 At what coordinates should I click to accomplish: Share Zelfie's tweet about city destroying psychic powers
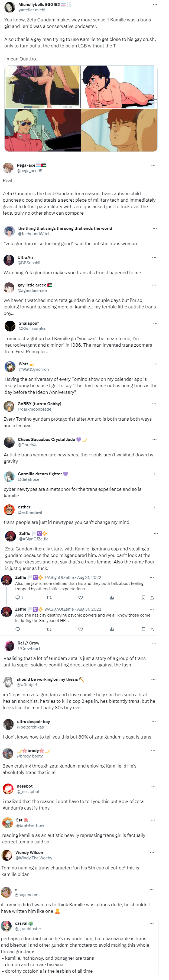tap(151, 629)
